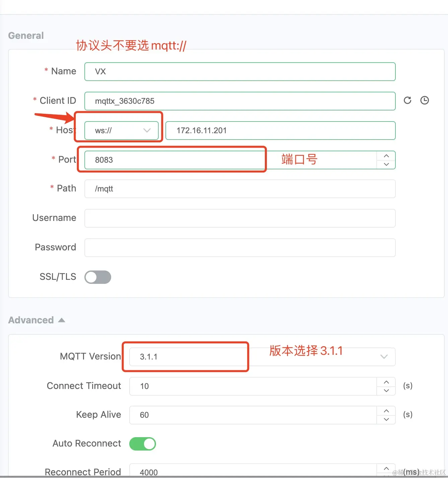Open the ws:// protocol dropdown

pos(122,131)
